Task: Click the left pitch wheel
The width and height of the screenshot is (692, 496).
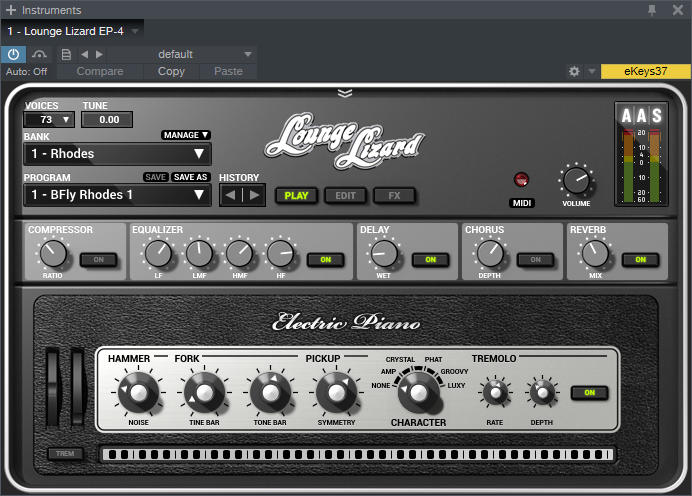Action: pos(53,387)
